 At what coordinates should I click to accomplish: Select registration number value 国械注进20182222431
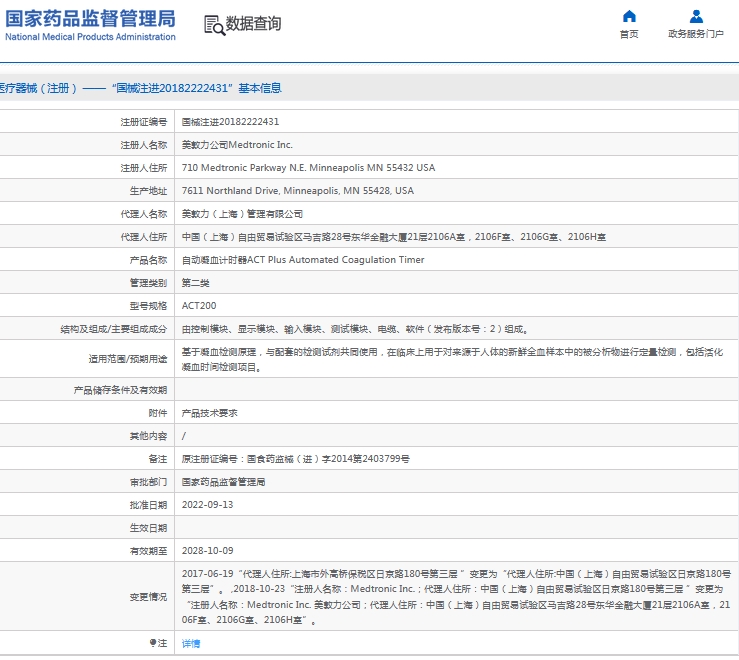[x=230, y=122]
